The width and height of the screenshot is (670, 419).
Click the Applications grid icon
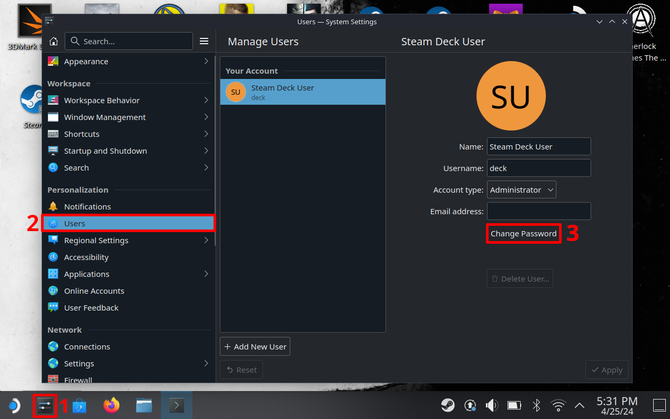[x=53, y=274]
